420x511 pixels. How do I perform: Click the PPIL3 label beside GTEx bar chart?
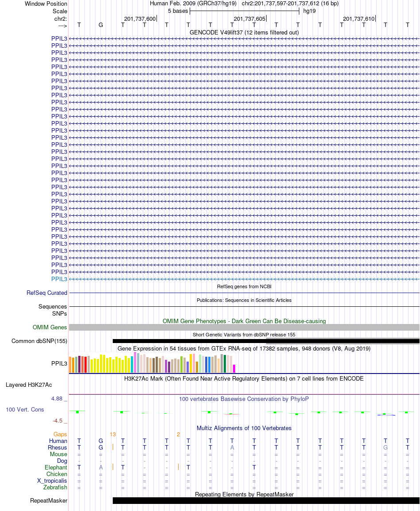point(59,363)
